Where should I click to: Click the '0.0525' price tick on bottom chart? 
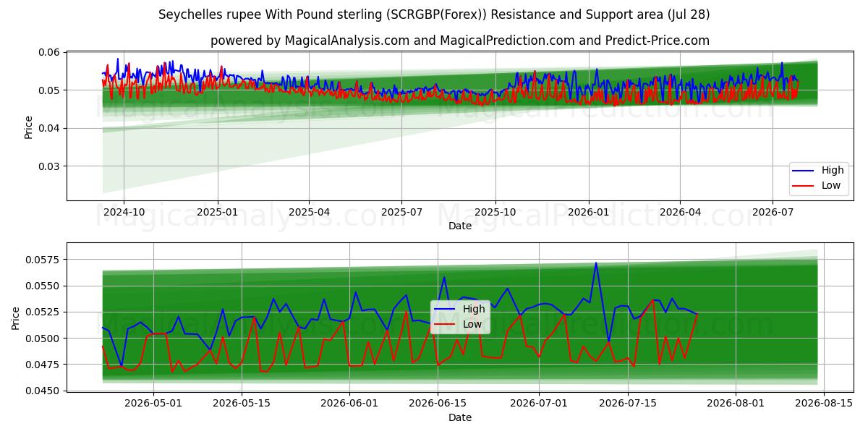44,312
